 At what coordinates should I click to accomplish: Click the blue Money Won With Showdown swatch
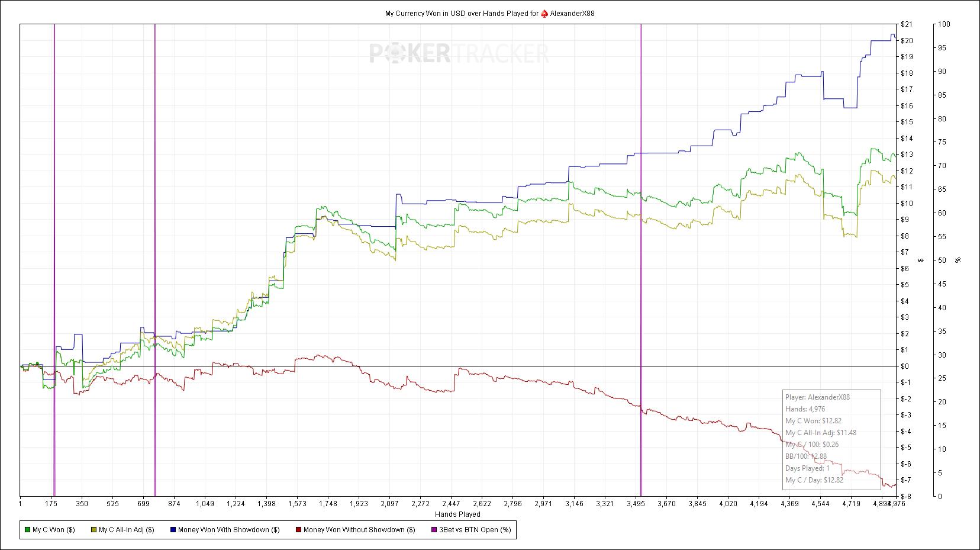173,530
